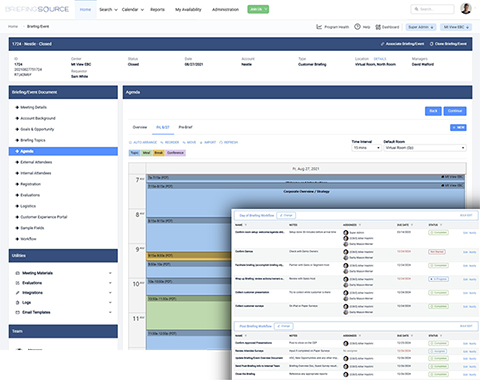This screenshot has width=480, height=380.
Task: Switch to the Pre-Brief tab
Action: pos(185,127)
